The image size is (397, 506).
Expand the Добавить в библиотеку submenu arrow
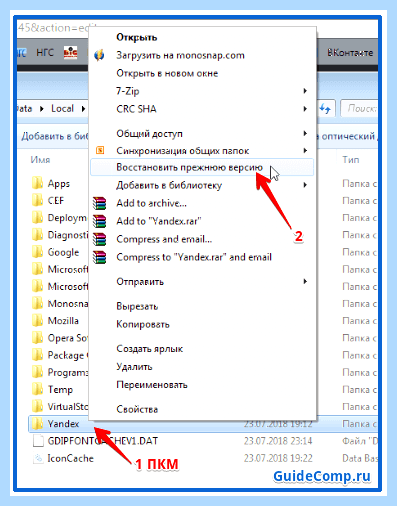click(x=305, y=185)
